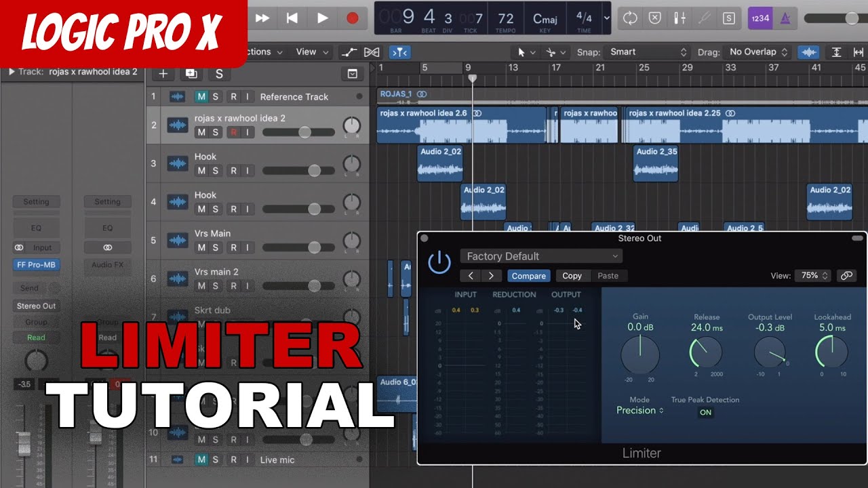Click audio icon of track 3 Hook
The image size is (868, 488).
point(178,163)
